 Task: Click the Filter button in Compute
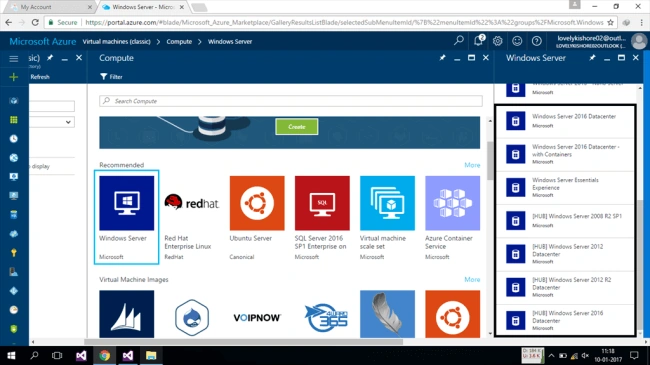click(x=111, y=77)
